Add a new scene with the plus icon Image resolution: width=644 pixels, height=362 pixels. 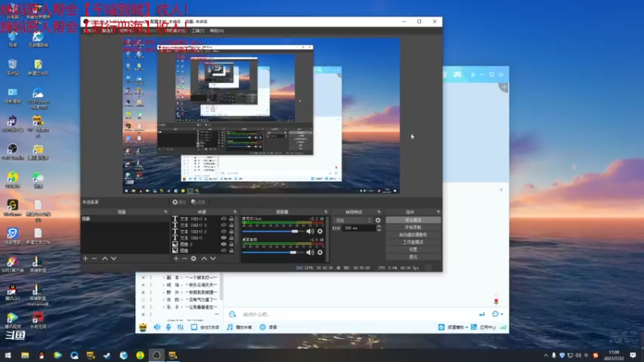pos(85,258)
